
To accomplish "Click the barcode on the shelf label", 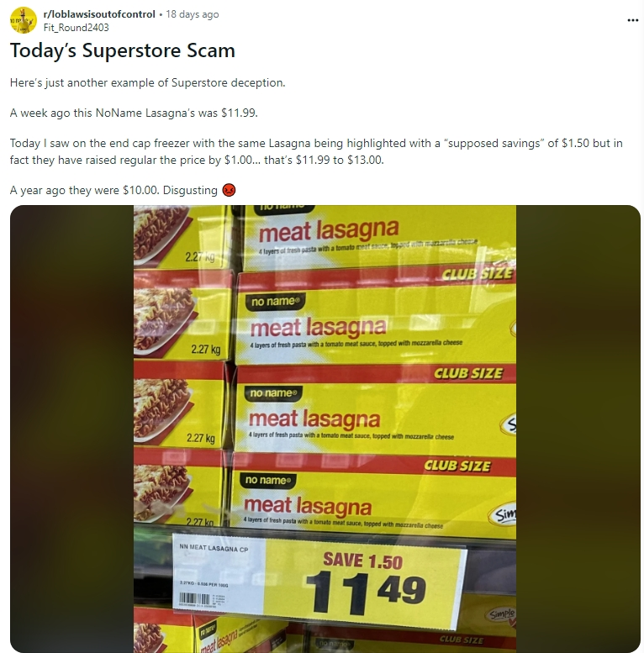I will tap(193, 601).
